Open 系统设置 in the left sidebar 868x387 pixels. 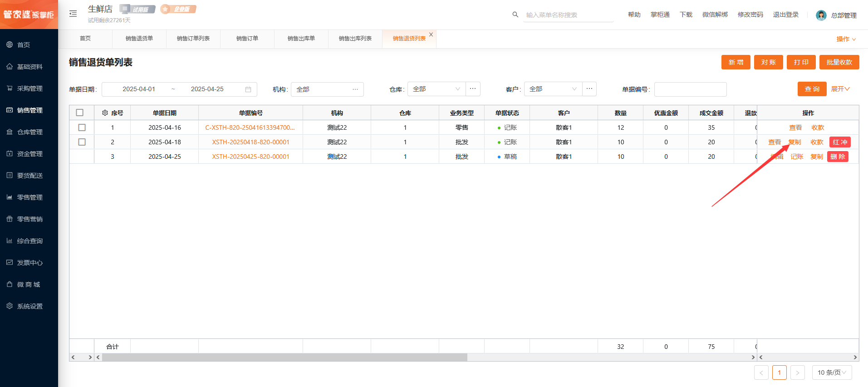coord(29,306)
